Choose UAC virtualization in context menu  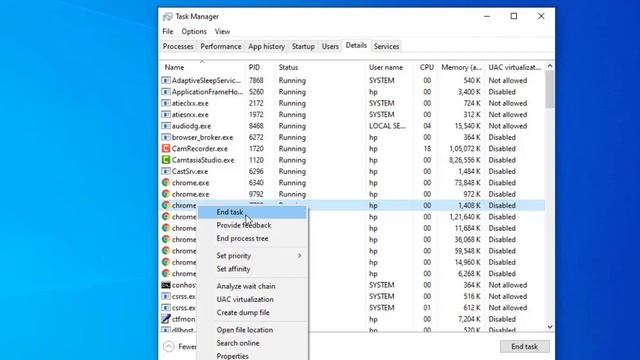coord(252,299)
